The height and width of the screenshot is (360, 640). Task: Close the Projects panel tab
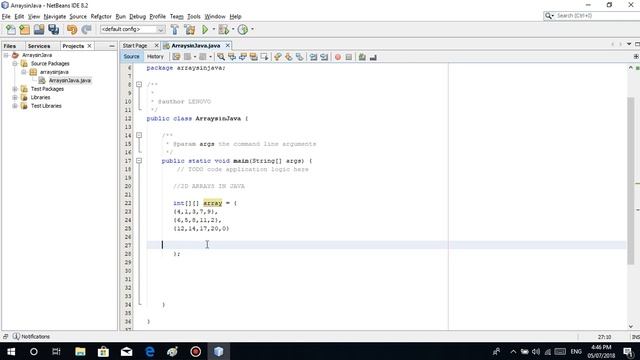[89, 46]
